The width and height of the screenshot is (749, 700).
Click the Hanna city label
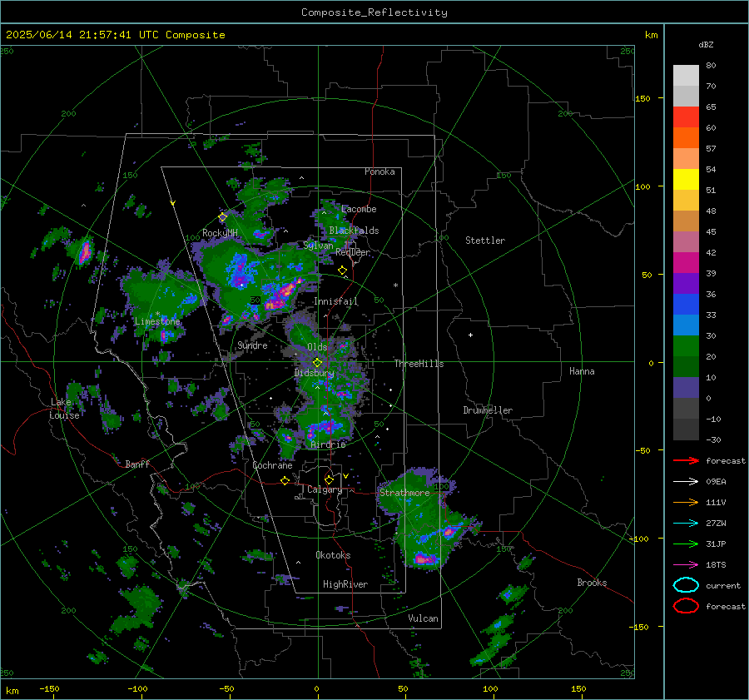(x=582, y=371)
